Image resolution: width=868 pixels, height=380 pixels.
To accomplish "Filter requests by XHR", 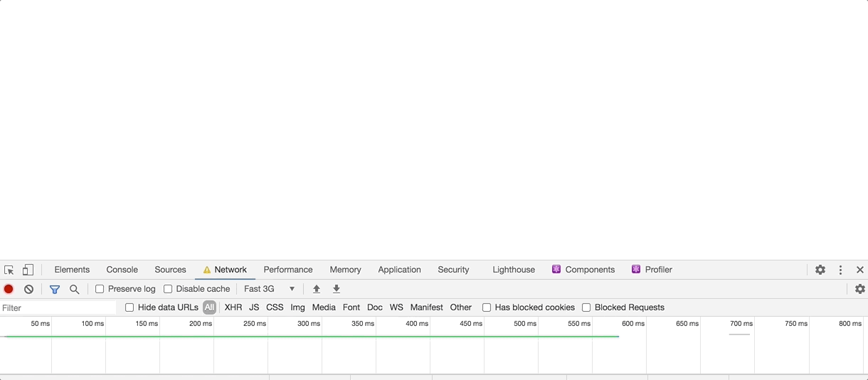I will tap(233, 307).
